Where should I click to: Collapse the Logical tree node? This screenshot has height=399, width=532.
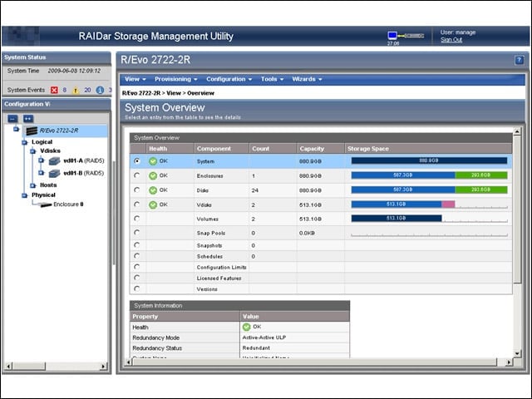[24, 142]
